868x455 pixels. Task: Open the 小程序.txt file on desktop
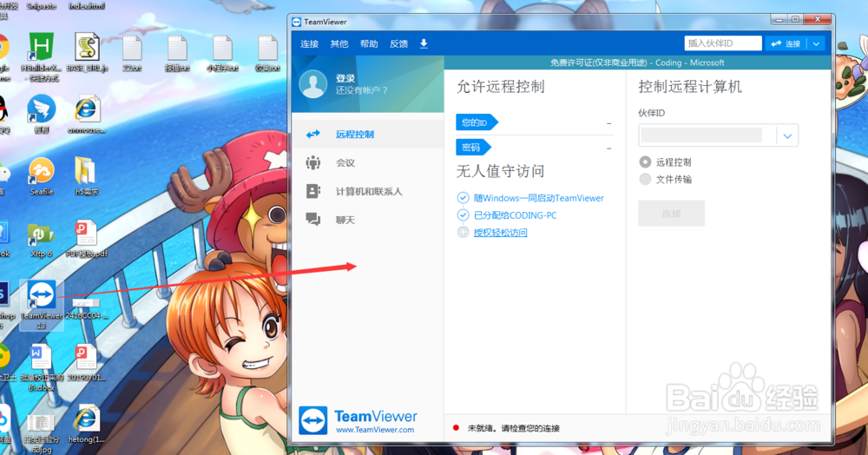222,53
